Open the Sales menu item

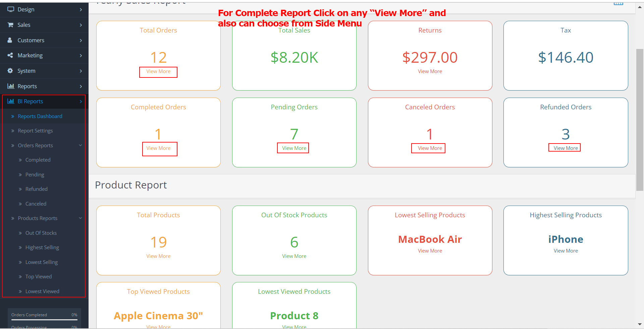pyautogui.click(x=44, y=25)
